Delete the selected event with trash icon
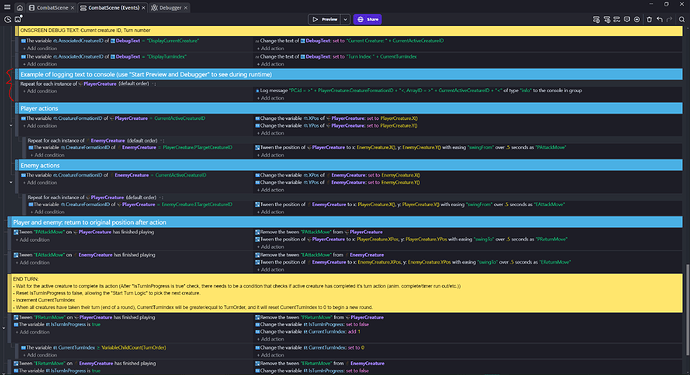The width and height of the screenshot is (690, 375). pos(649,19)
